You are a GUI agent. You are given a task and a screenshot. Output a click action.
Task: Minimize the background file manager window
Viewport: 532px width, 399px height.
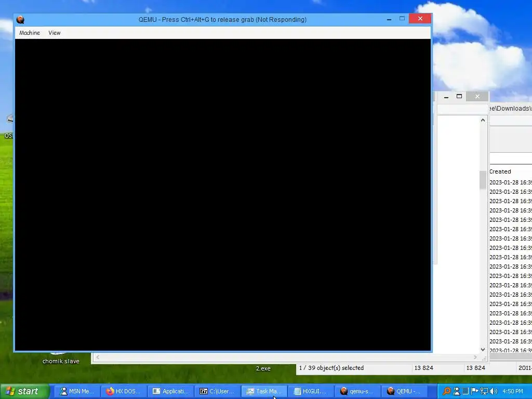click(446, 97)
